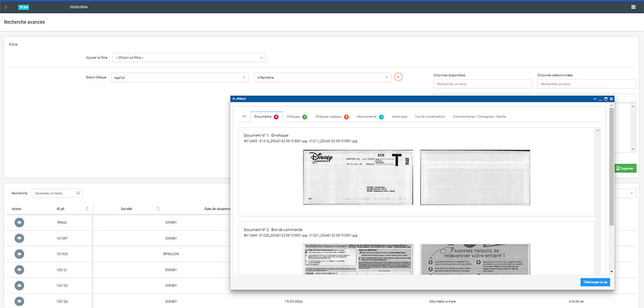View details for EPSILOON pli 101925
644x308 pixels.
point(19,254)
